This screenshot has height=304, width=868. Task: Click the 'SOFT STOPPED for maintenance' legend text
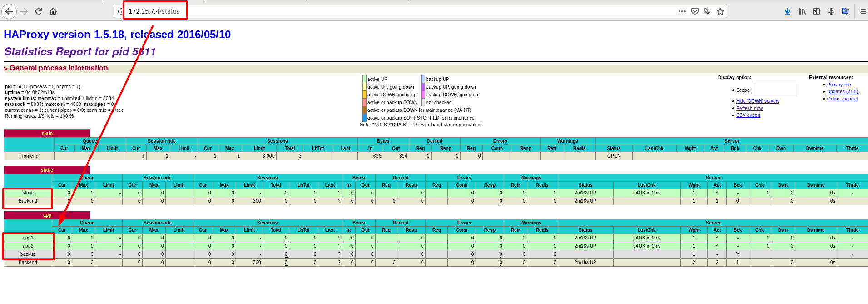click(x=421, y=118)
